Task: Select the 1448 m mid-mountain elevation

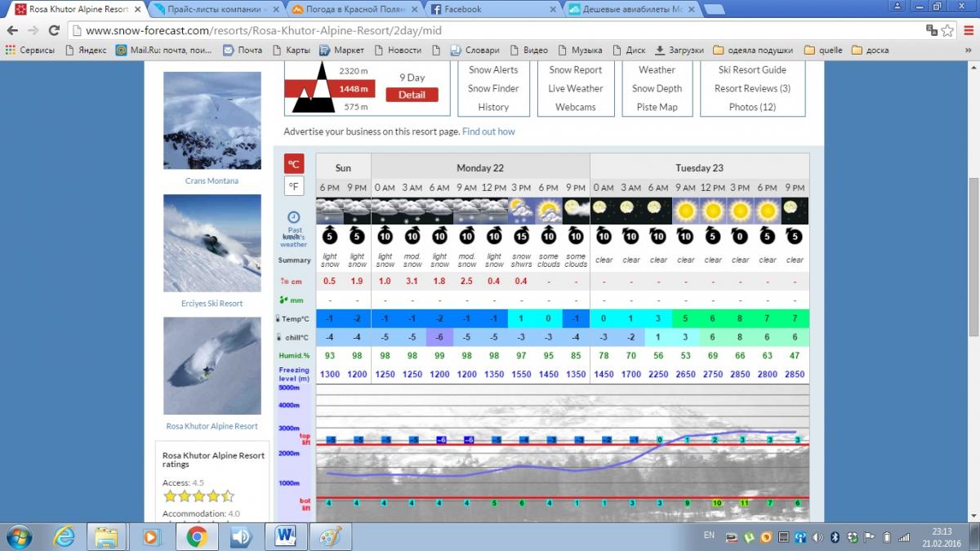Action: pyautogui.click(x=354, y=89)
